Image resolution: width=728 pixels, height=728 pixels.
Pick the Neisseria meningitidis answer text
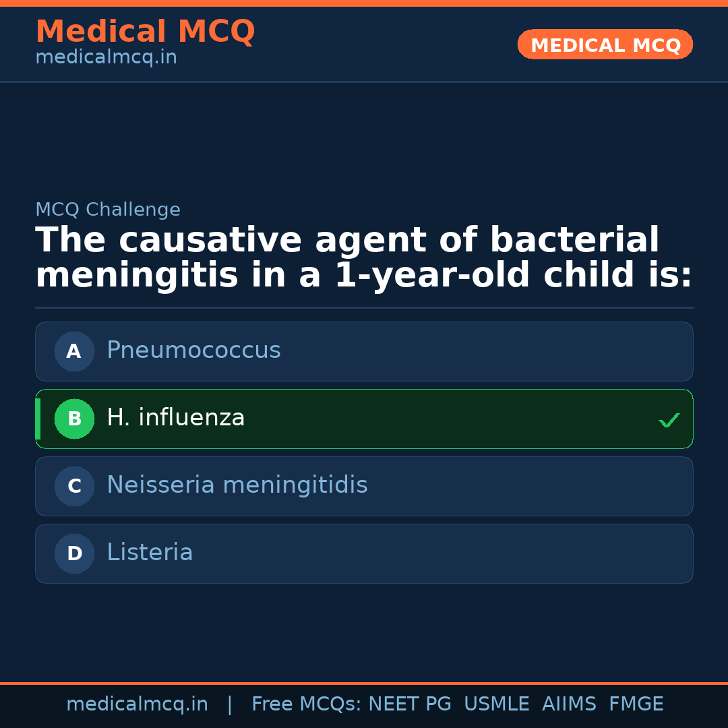click(x=237, y=485)
